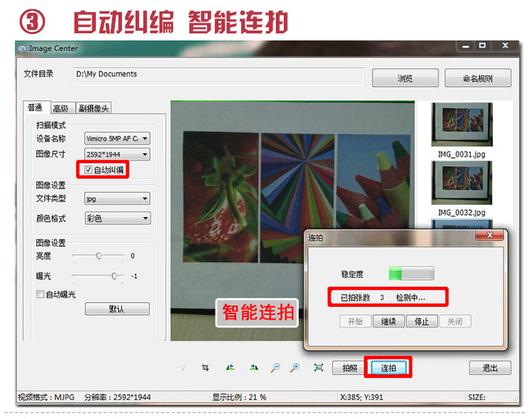Switch to the 普通 tab

click(x=37, y=108)
